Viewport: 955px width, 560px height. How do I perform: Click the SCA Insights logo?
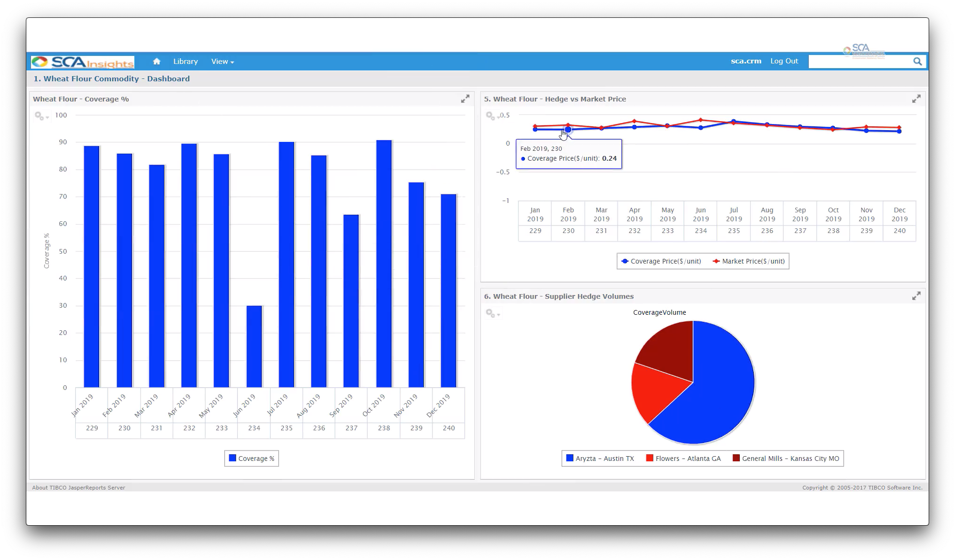[83, 62]
